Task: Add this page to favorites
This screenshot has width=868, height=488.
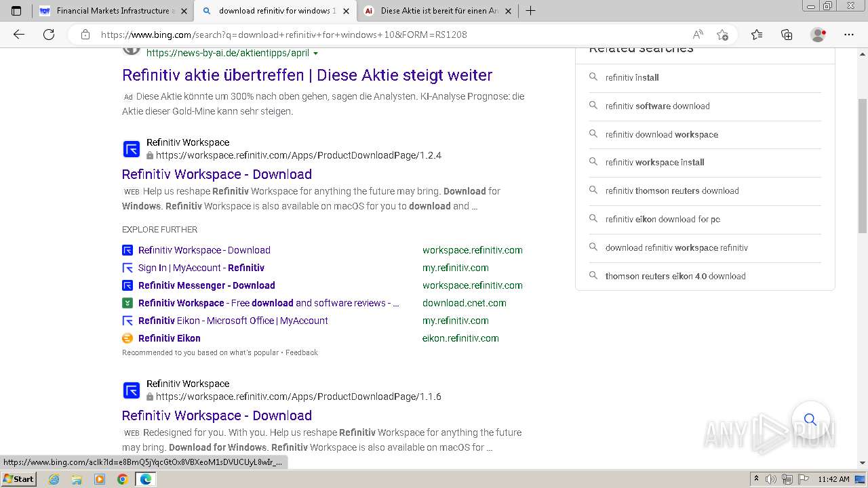Action: click(722, 35)
